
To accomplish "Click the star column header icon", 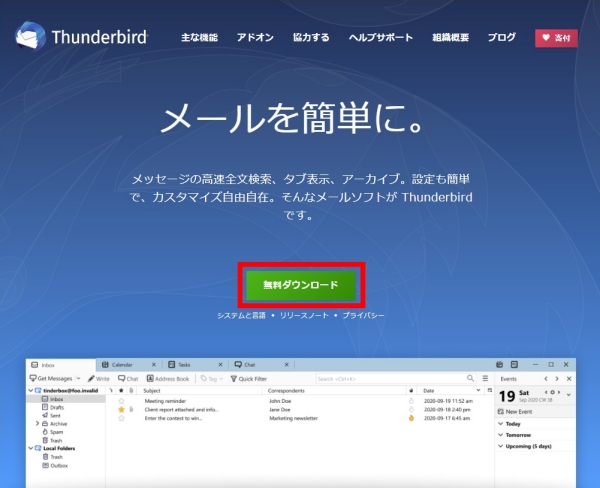I will (x=121, y=390).
